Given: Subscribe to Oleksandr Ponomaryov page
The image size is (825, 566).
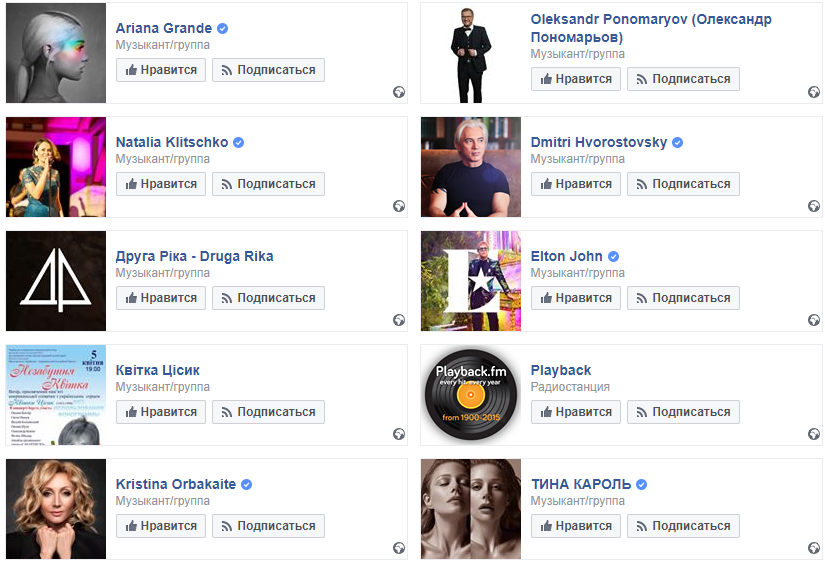Looking at the screenshot, I should point(683,79).
